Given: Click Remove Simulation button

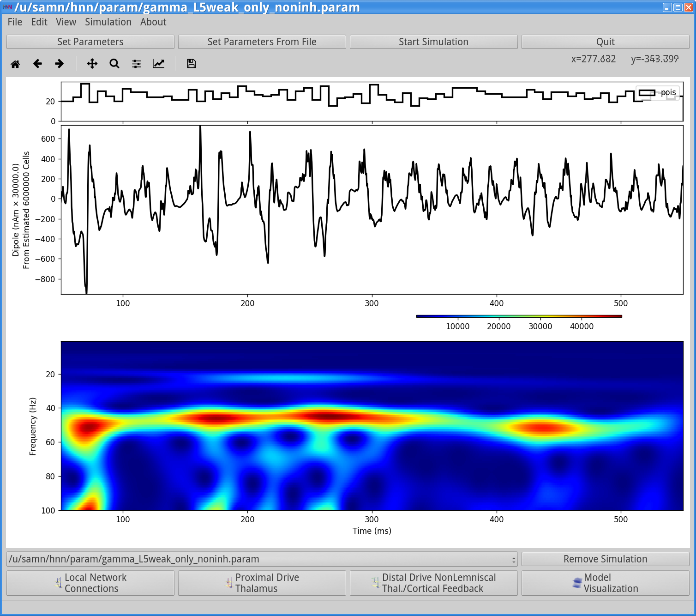Looking at the screenshot, I should (x=606, y=559).
